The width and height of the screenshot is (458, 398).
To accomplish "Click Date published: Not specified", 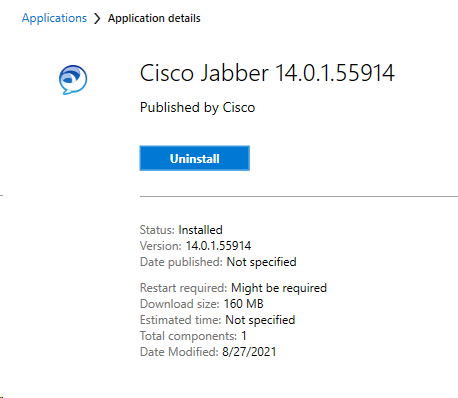I will tap(218, 262).
